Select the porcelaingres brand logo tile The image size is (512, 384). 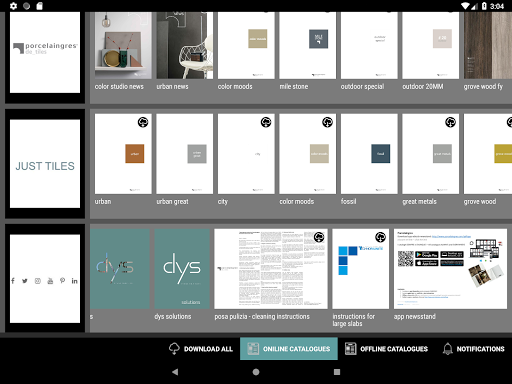point(45,52)
